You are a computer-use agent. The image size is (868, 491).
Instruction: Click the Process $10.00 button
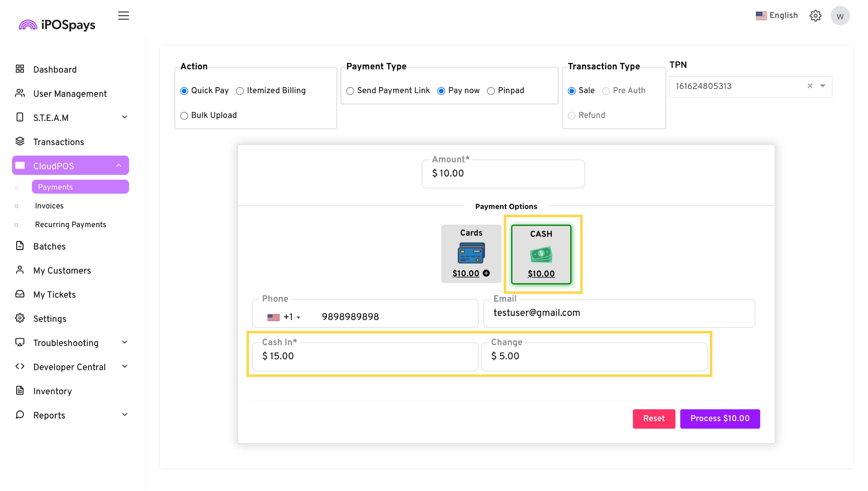coord(720,419)
